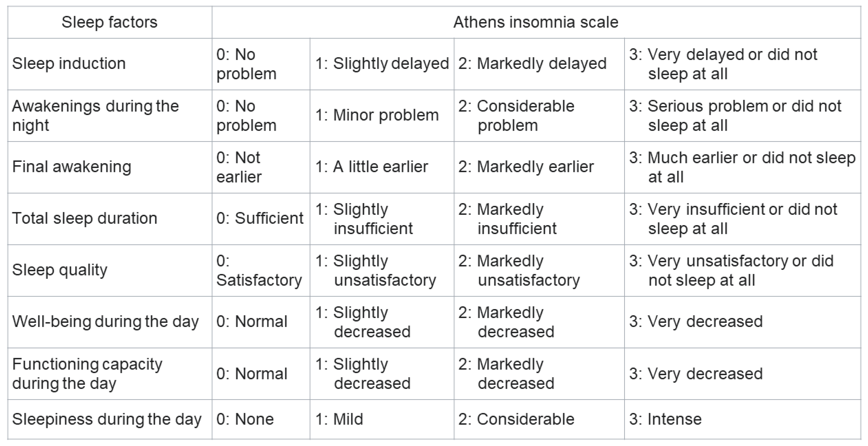The image size is (868, 446).
Task: Choose the "1: Minor problem" cell
Action: (377, 115)
